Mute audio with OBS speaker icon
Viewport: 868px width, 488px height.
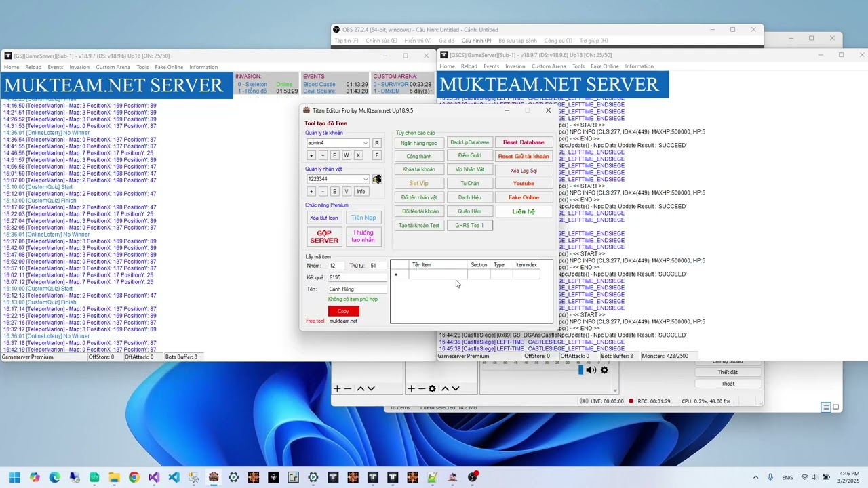click(591, 369)
